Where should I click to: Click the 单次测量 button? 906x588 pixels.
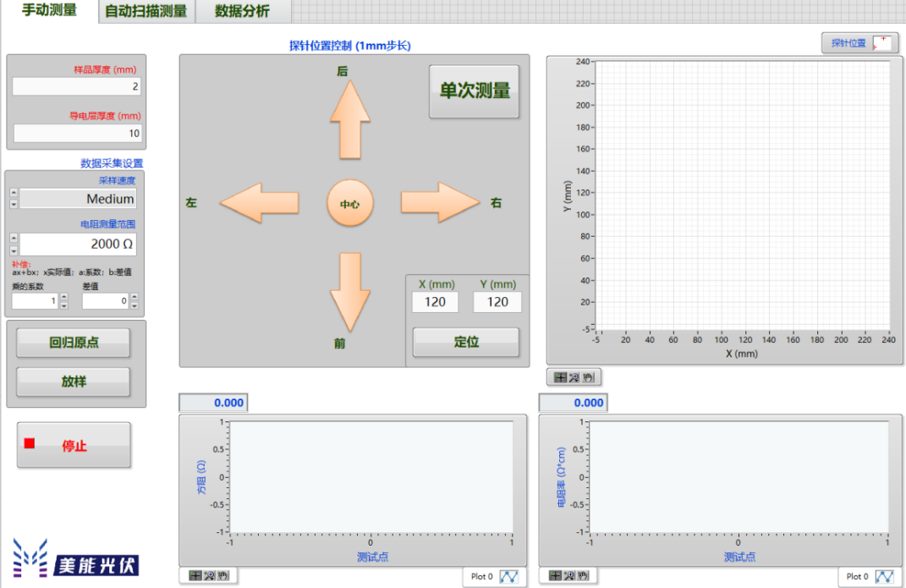475,91
